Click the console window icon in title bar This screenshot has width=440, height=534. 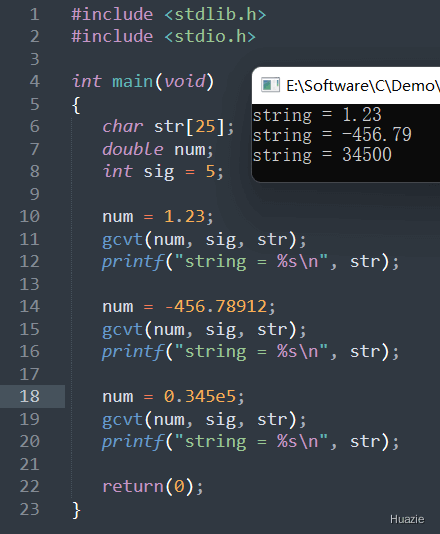pyautogui.click(x=270, y=85)
